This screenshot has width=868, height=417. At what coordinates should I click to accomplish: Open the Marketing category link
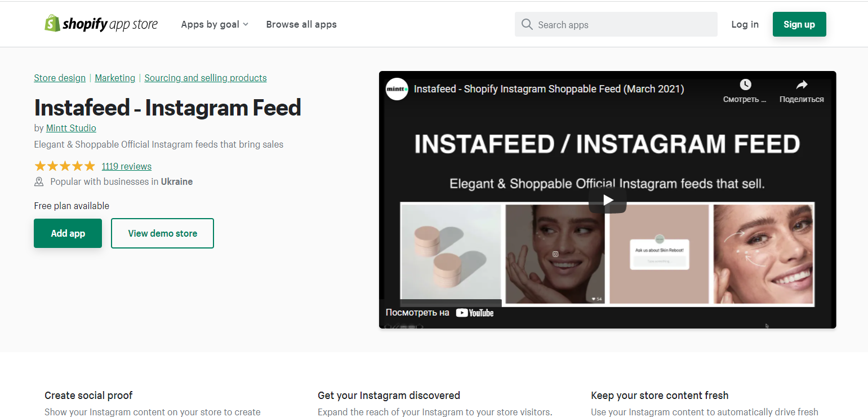(x=114, y=78)
